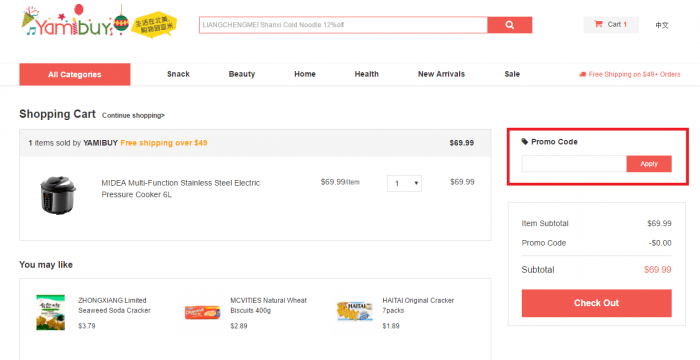Image resolution: width=700 pixels, height=360 pixels.
Task: Click the free shipping truck icon
Action: pyautogui.click(x=582, y=75)
